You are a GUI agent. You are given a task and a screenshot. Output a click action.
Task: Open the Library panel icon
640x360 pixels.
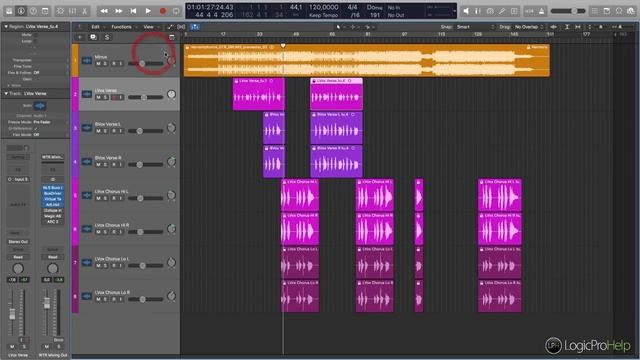click(9, 11)
